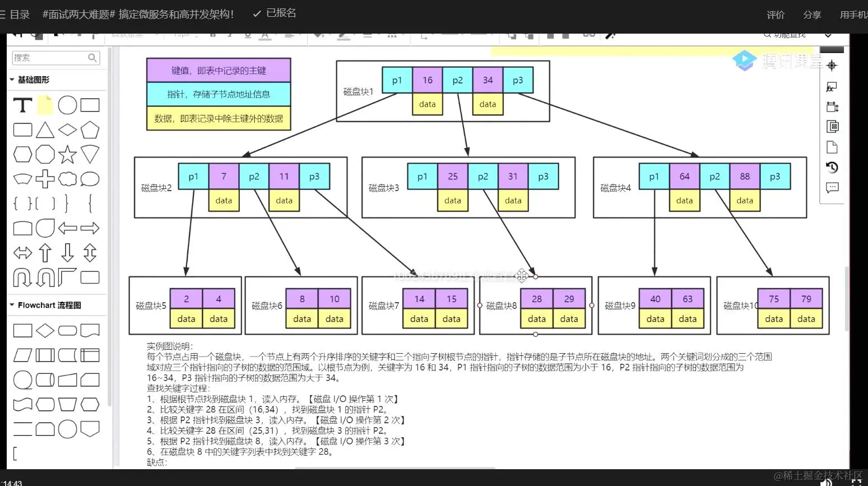Select the octagon shape
The height and width of the screenshot is (486, 868).
click(45, 154)
